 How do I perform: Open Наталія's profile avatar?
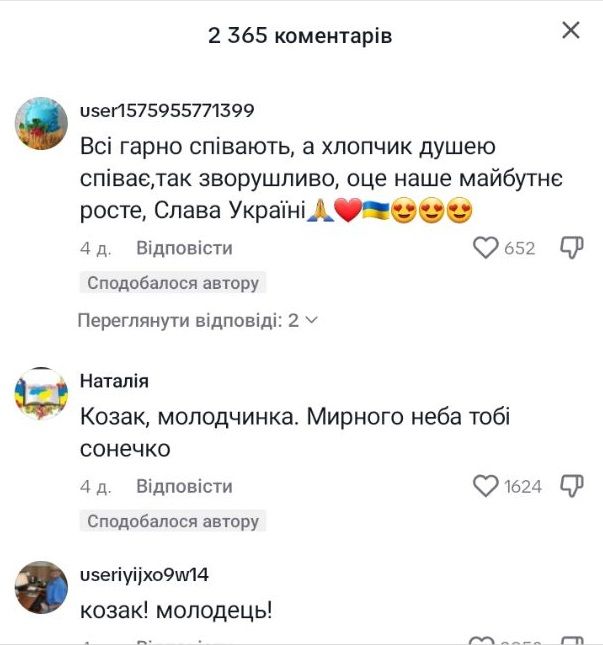tap(42, 394)
